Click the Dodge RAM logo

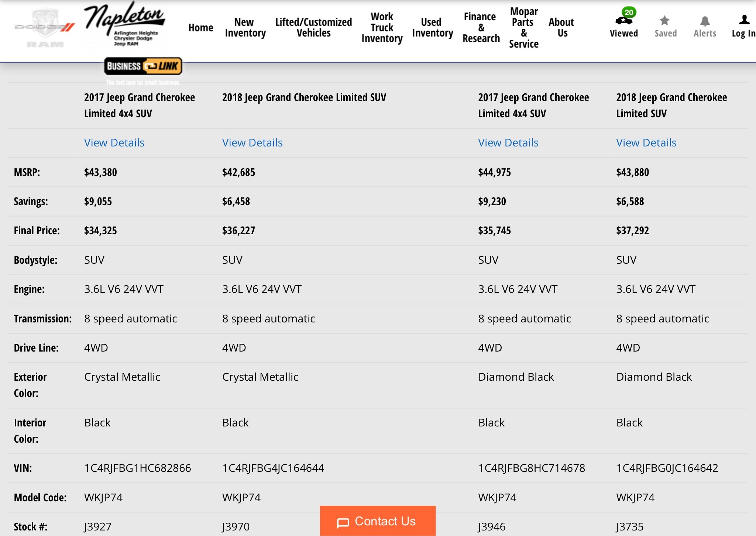click(x=45, y=28)
